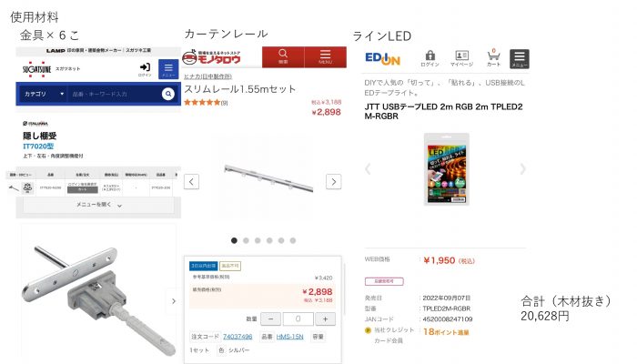Open the MonotaRO red MENU button
Screen dimensions: 637x364
324,57
